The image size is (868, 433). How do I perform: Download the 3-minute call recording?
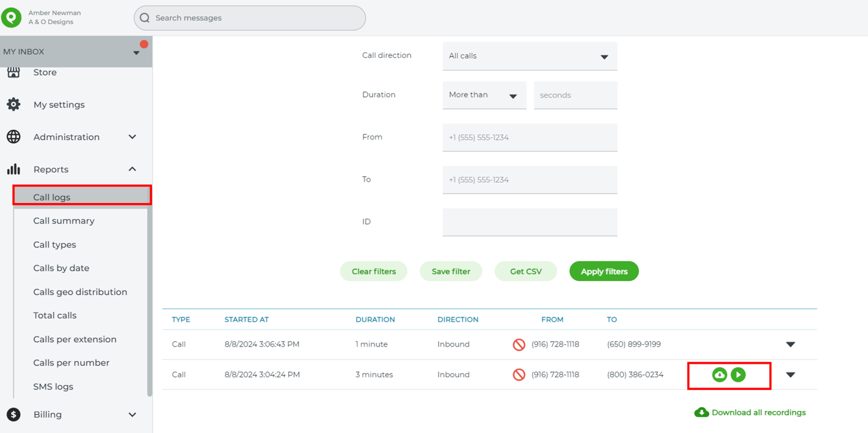[x=720, y=374]
